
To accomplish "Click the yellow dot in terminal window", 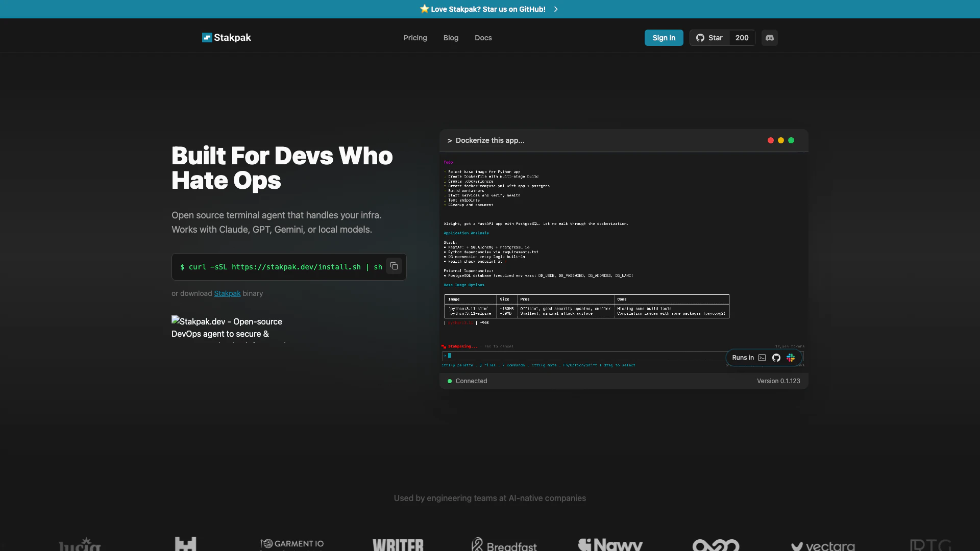I will coord(781,140).
